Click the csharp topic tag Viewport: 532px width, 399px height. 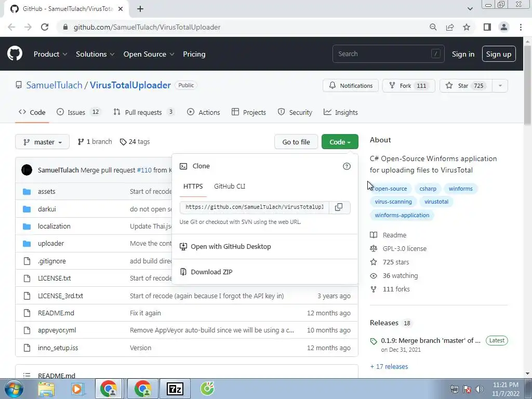tap(428, 189)
